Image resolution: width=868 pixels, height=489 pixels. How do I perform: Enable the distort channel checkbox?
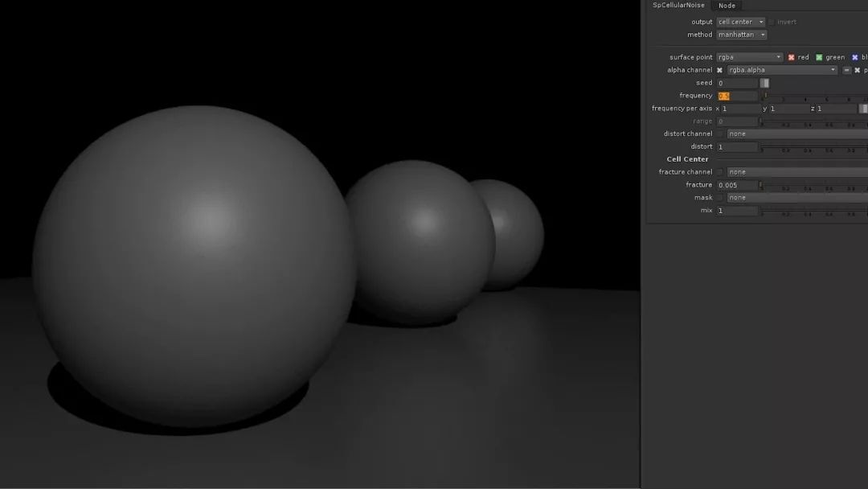pos(720,134)
